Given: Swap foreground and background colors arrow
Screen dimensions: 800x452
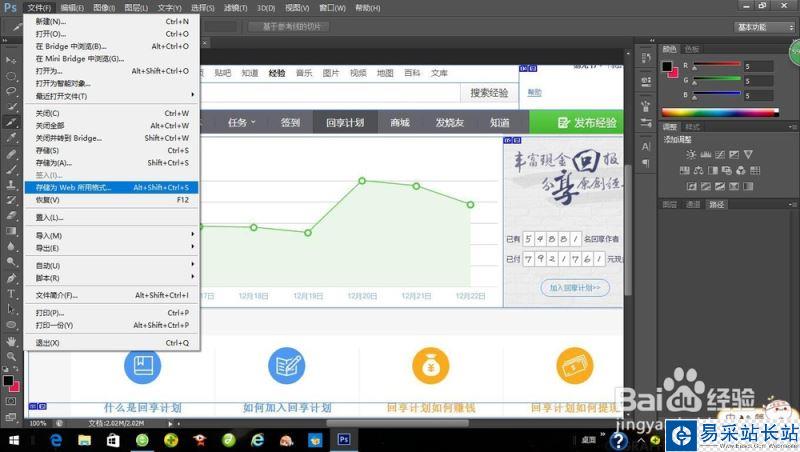Looking at the screenshot, I should coord(16,369).
